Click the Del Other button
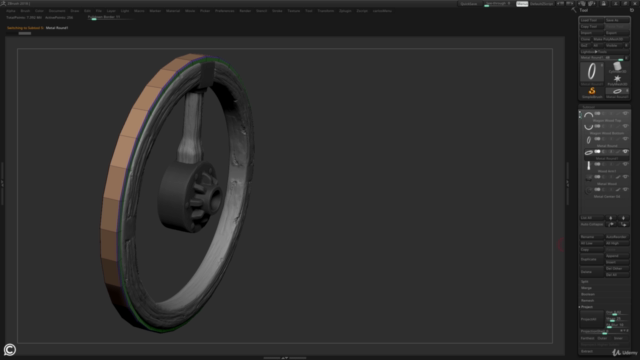Screen dimensions: 640x360 [x=617, y=269]
